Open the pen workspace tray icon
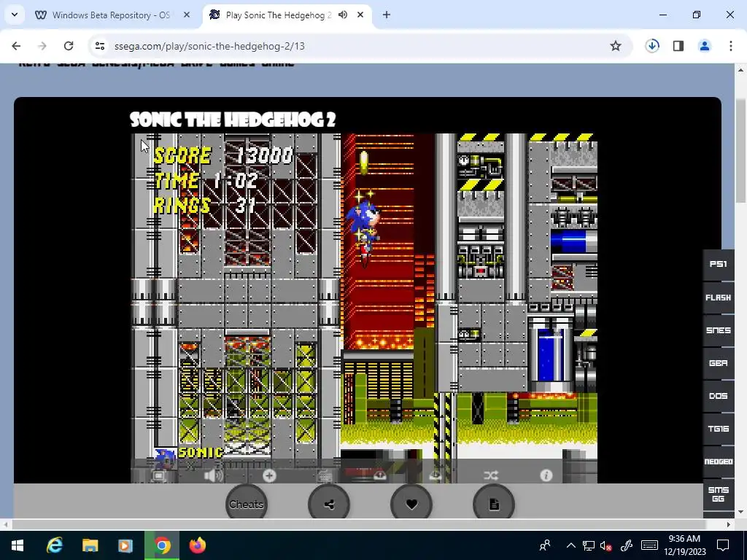The width and height of the screenshot is (747, 560). (627, 545)
